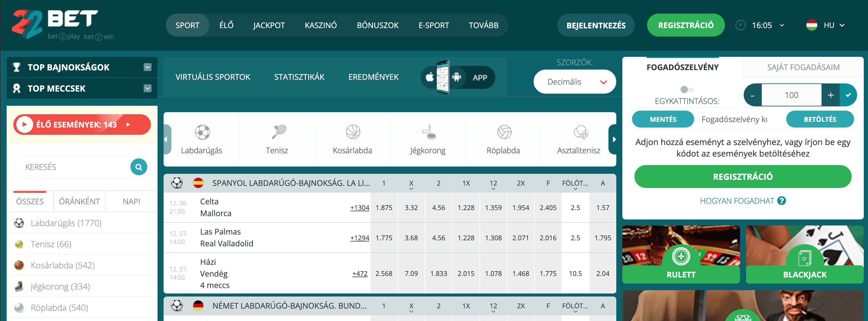
Task: Open the ÉLŐ menu item
Action: (x=226, y=25)
